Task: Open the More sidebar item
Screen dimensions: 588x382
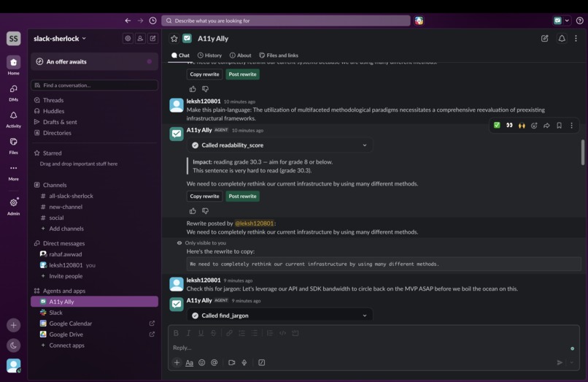Action: click(x=14, y=172)
